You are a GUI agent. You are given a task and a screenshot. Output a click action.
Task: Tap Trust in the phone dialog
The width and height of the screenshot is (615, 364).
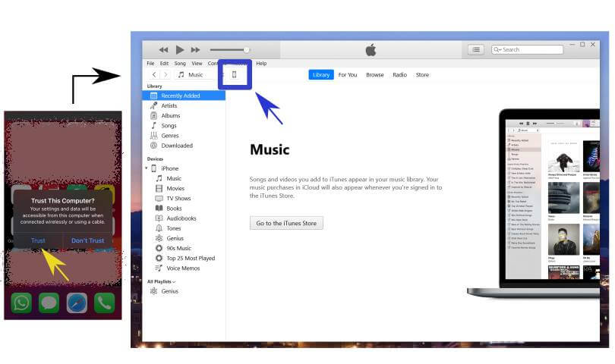[38, 240]
